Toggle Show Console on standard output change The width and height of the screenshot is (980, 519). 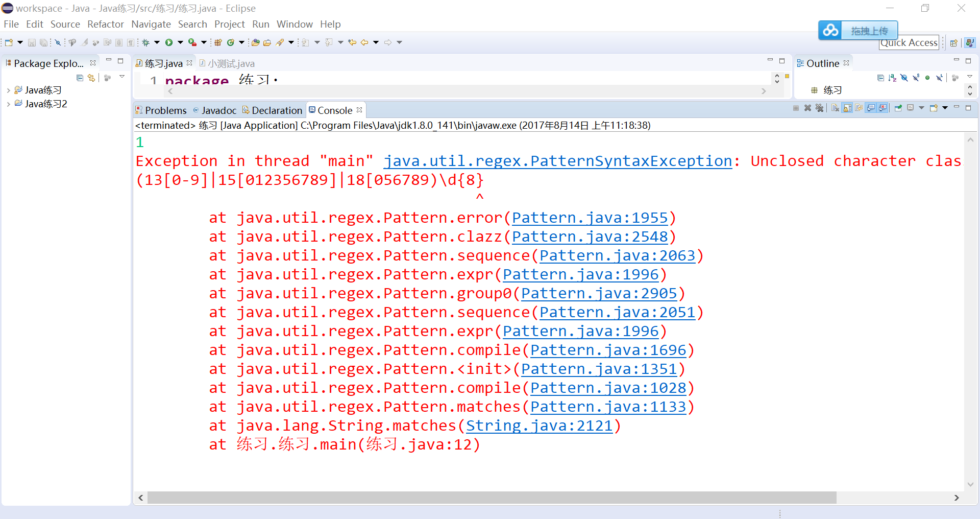coord(871,108)
